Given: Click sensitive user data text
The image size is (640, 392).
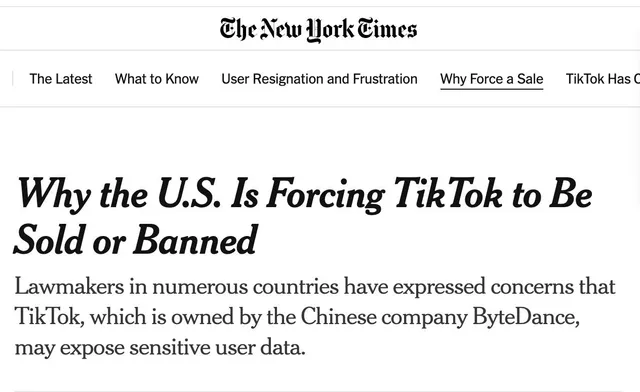Looking at the screenshot, I should [x=218, y=348].
